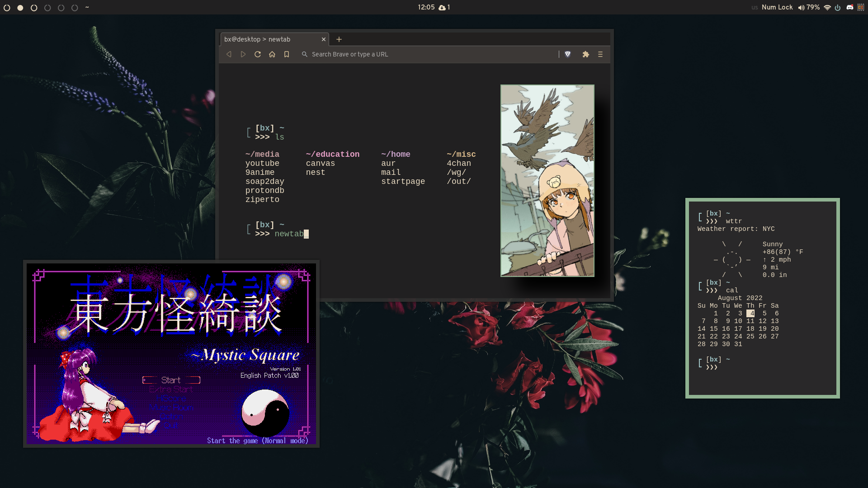Open the protondb link

tap(265, 191)
